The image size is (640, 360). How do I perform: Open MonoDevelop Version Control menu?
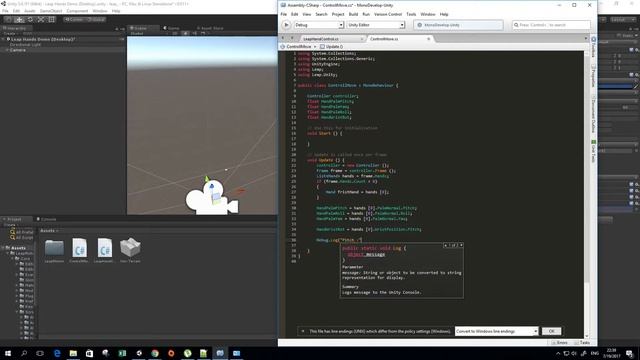pyautogui.click(x=388, y=14)
